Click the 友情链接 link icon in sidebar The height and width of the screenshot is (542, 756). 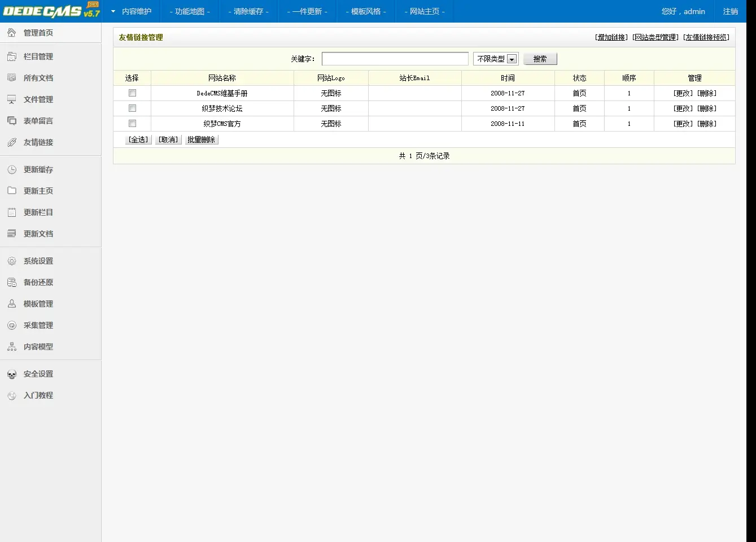(x=11, y=142)
